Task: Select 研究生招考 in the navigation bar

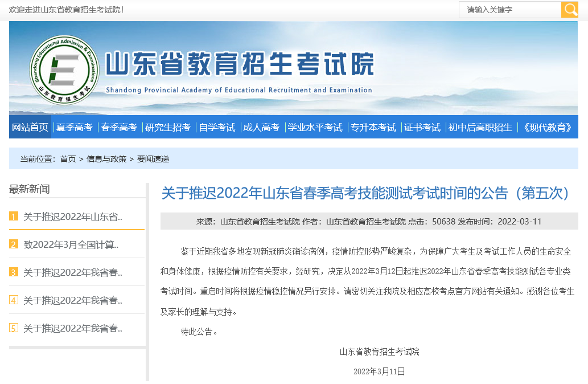Action: (x=168, y=127)
